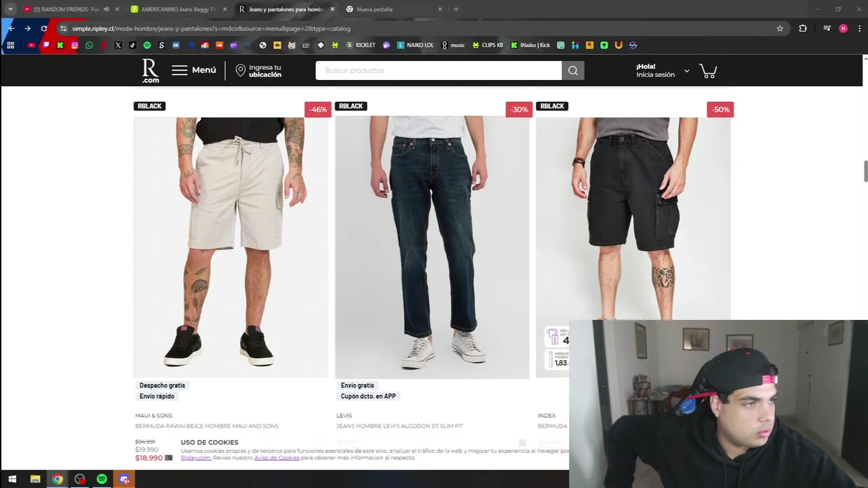
Task: Open the WhatsApp bookmark icon
Action: (89, 45)
